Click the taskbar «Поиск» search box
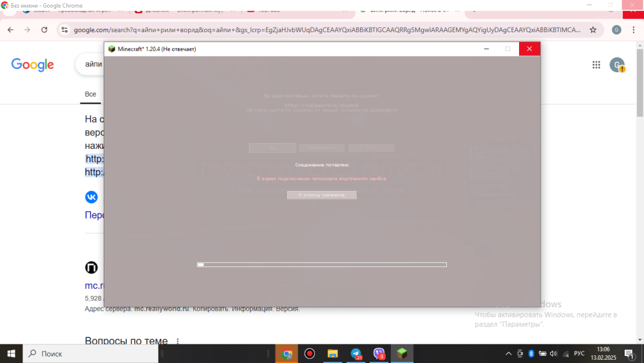The width and height of the screenshot is (644, 363). tap(90, 353)
